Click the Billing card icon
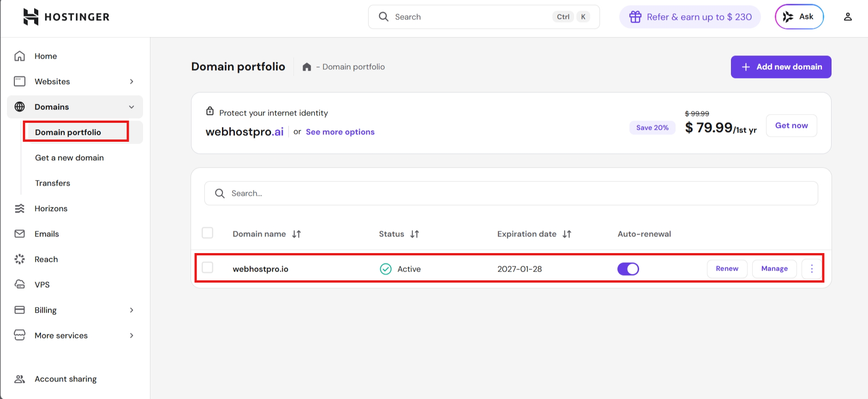 tap(19, 310)
